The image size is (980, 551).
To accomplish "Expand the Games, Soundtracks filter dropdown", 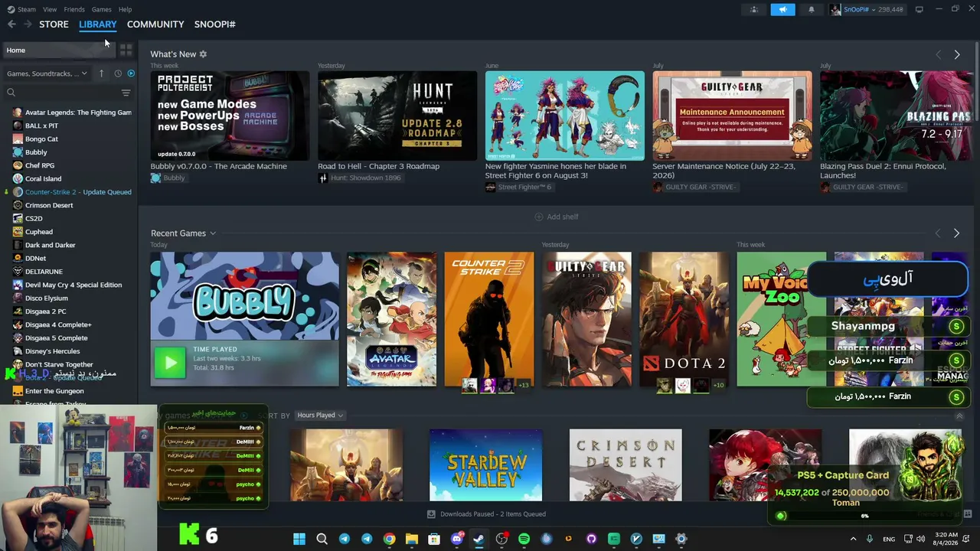I will pyautogui.click(x=47, y=73).
